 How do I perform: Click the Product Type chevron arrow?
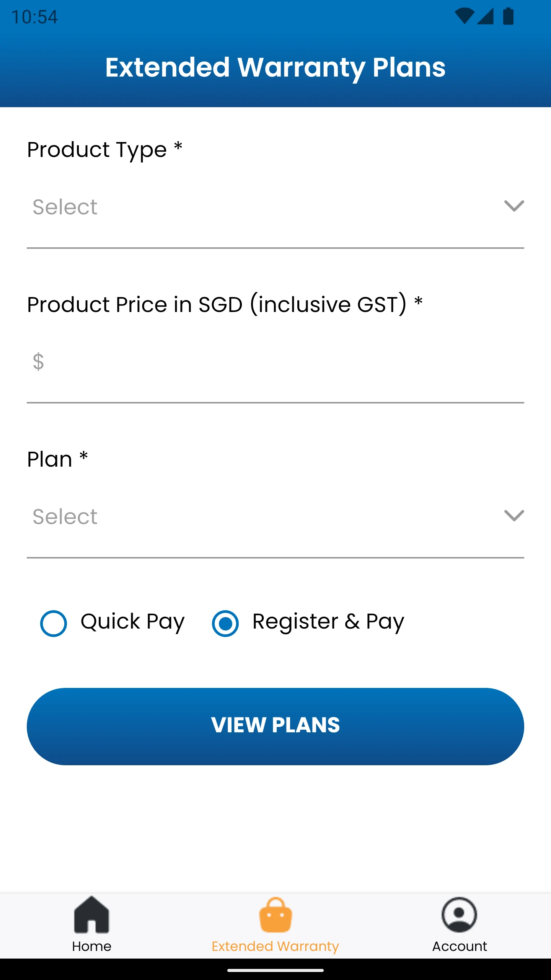(514, 206)
